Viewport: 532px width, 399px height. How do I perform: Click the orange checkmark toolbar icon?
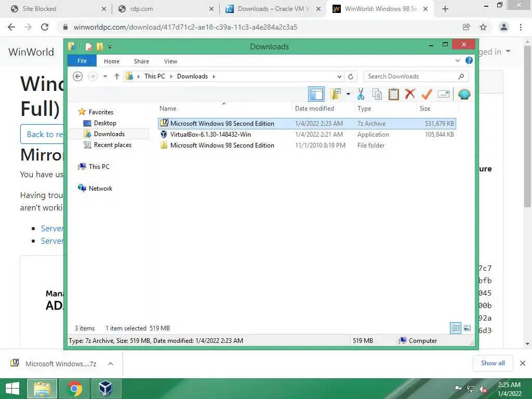tap(427, 94)
